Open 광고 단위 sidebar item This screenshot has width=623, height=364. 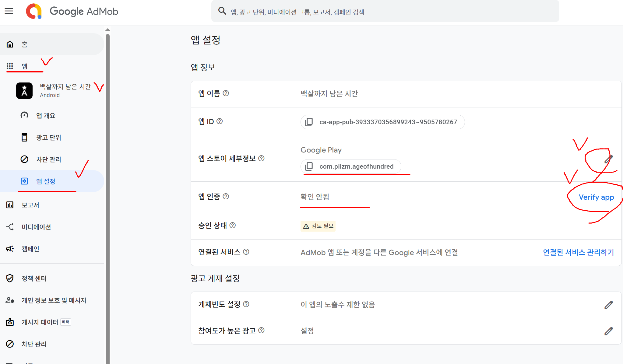pyautogui.click(x=48, y=138)
